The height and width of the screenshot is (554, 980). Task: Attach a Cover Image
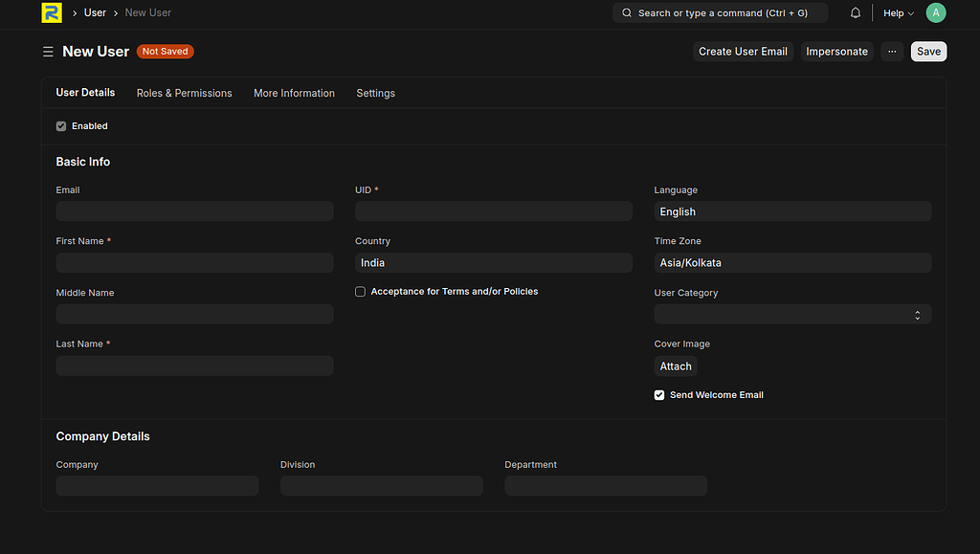(675, 366)
